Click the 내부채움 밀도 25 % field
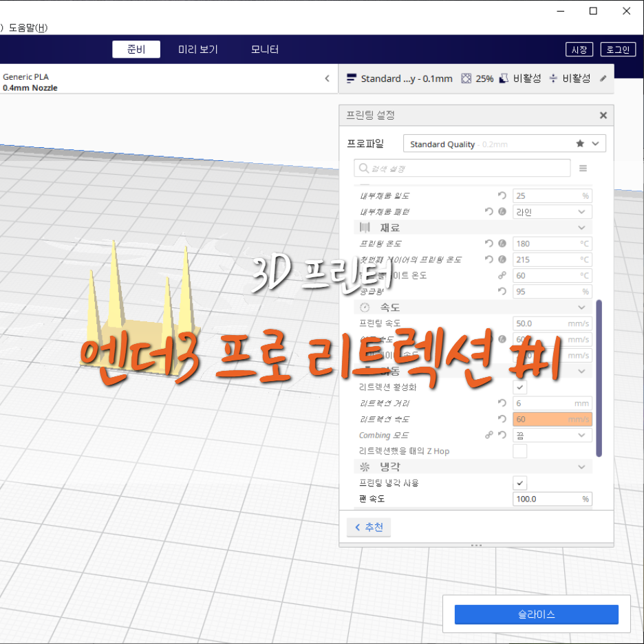 (x=552, y=195)
